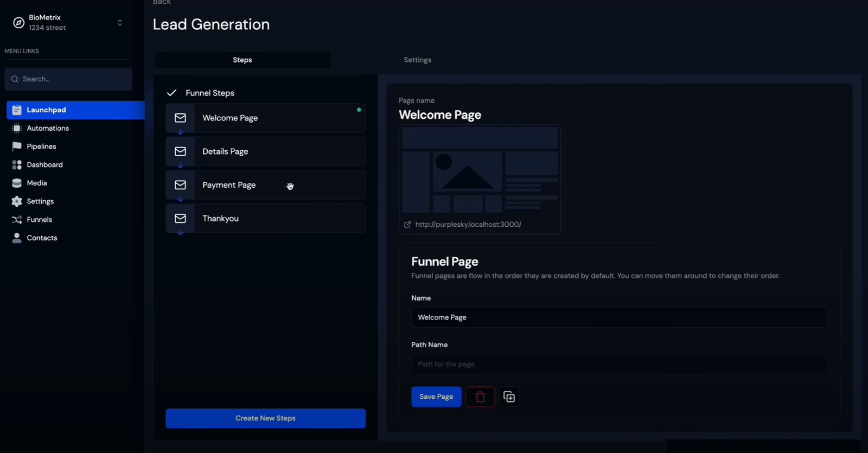This screenshot has width=868, height=453.
Task: Focus the sidebar Search field
Action: (x=68, y=79)
